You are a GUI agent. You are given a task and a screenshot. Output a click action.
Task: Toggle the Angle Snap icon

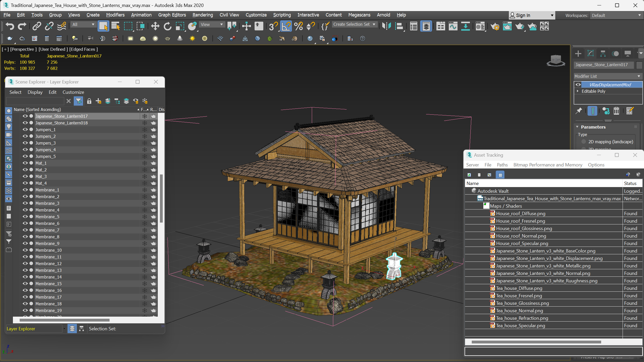tap(286, 26)
